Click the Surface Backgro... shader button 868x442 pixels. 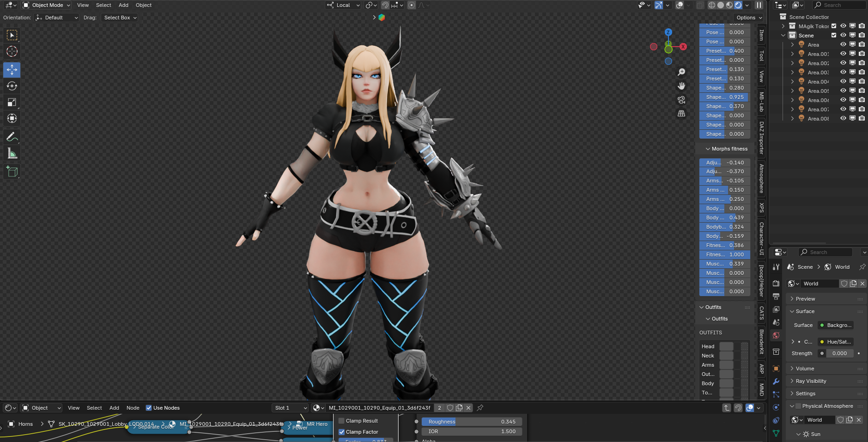836,325
